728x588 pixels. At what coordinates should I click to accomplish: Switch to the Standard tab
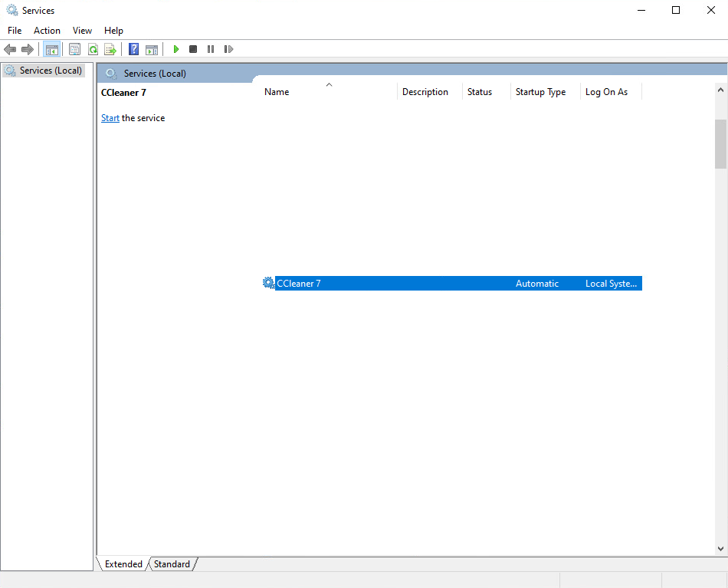[172, 564]
